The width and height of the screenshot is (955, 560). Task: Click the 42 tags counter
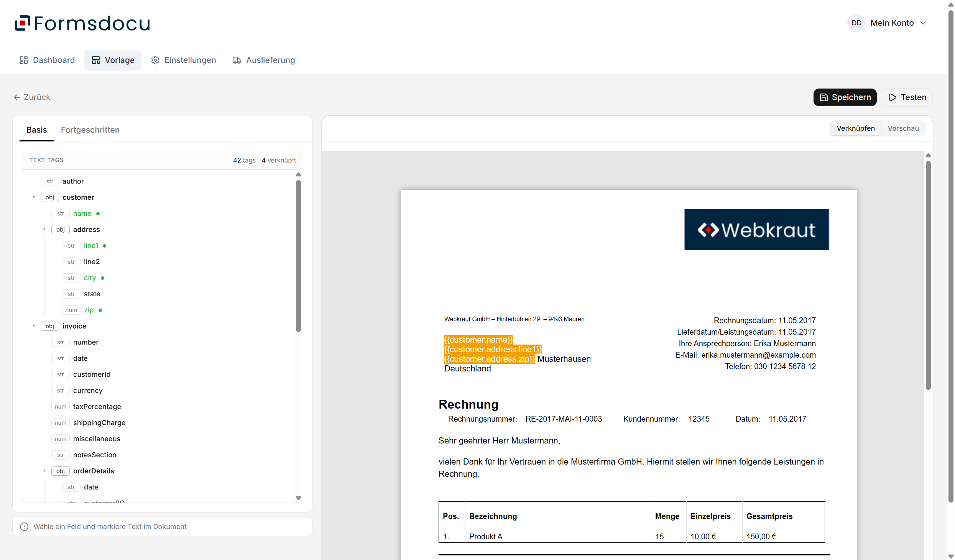244,160
